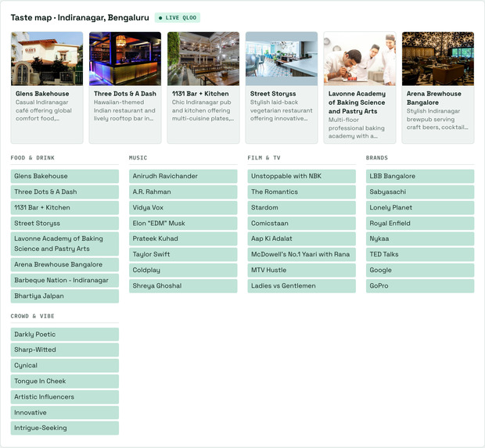
Task: Click the FILM & TV section heading
Action: [x=264, y=158]
